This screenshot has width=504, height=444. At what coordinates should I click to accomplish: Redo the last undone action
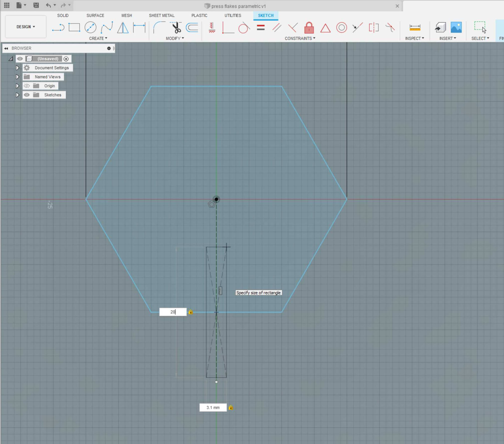click(x=63, y=5)
